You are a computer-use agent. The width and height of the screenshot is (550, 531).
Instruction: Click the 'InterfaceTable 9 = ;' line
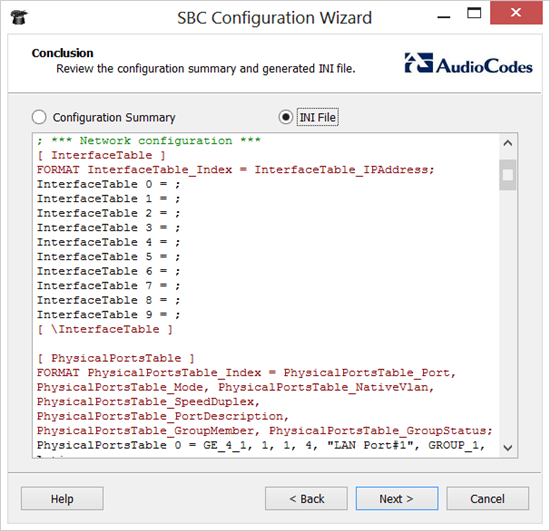point(109,315)
